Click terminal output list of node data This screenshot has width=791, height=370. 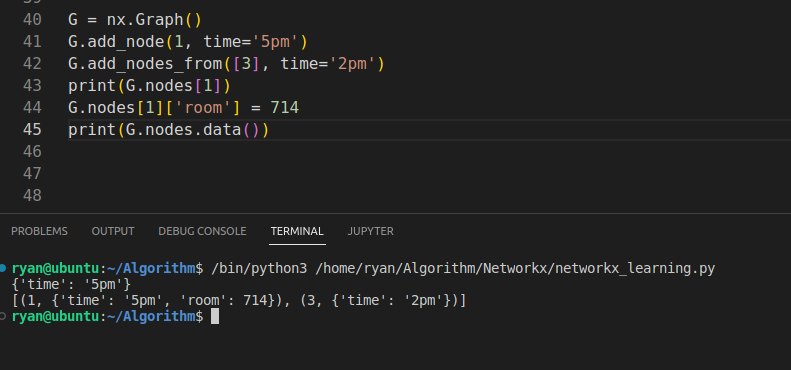tap(239, 301)
